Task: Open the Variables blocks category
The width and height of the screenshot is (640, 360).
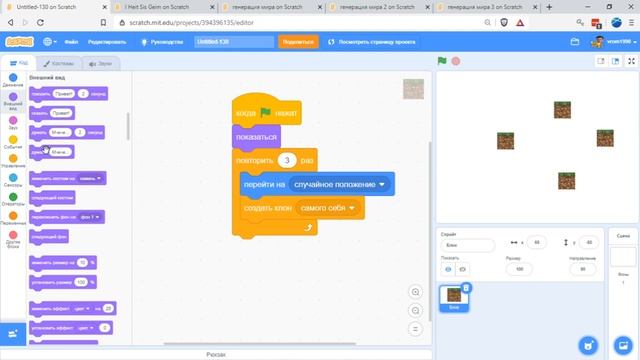Action: coord(13,218)
